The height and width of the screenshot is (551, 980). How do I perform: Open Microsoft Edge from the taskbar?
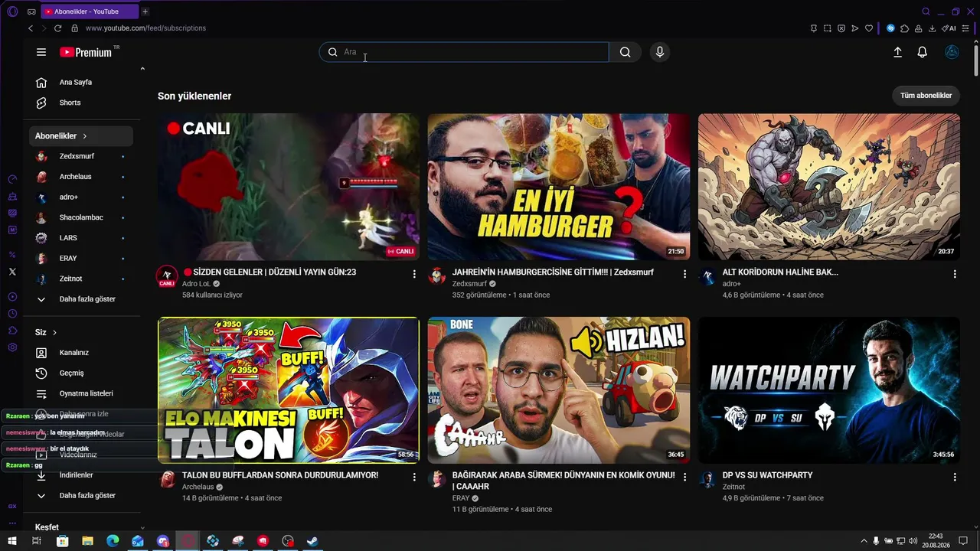click(113, 541)
